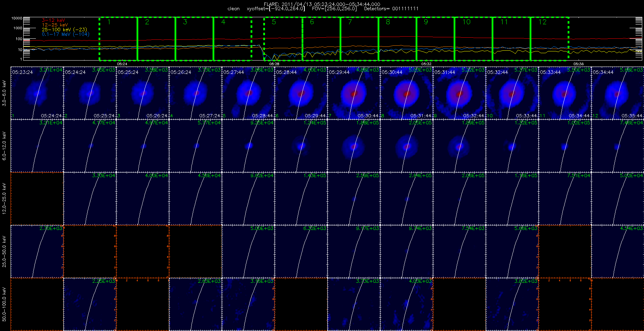The image size is (644, 331).
Task: Click the yellow '25-100 keV (-23)' legend entry
Action: [64, 30]
